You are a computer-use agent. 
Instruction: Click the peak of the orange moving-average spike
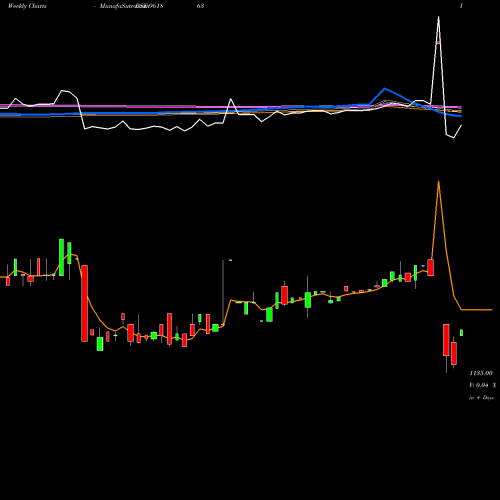438,182
